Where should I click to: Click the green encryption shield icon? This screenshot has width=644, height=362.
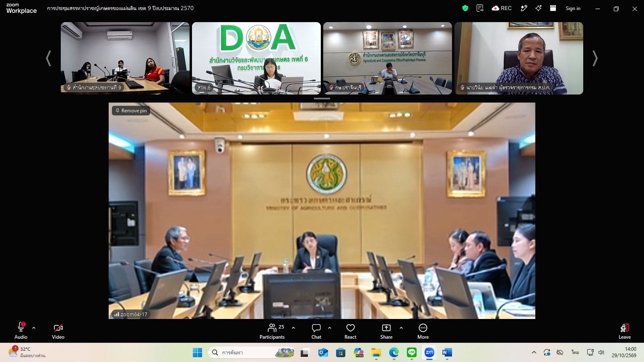pos(465,8)
